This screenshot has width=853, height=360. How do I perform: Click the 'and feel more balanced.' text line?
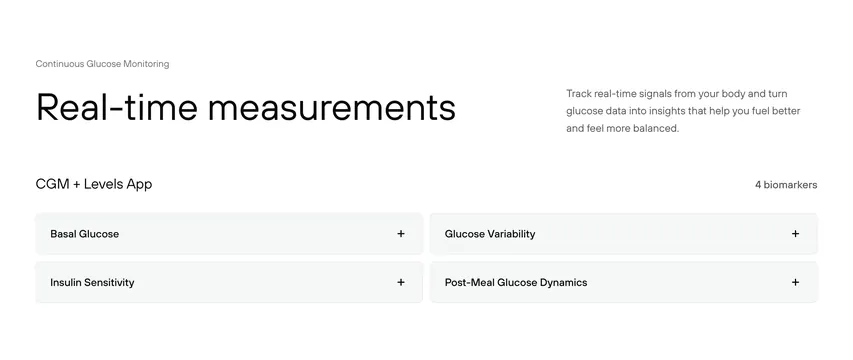(622, 129)
